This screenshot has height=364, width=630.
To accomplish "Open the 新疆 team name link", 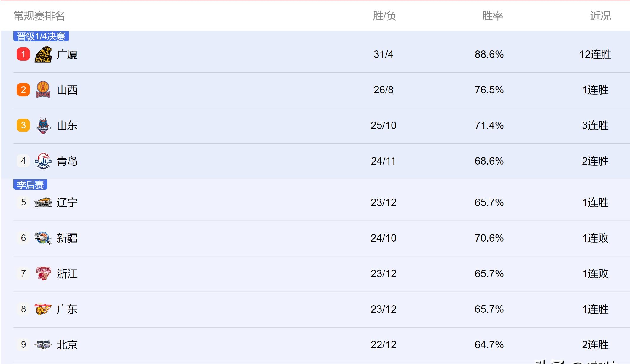I will pyautogui.click(x=67, y=238).
